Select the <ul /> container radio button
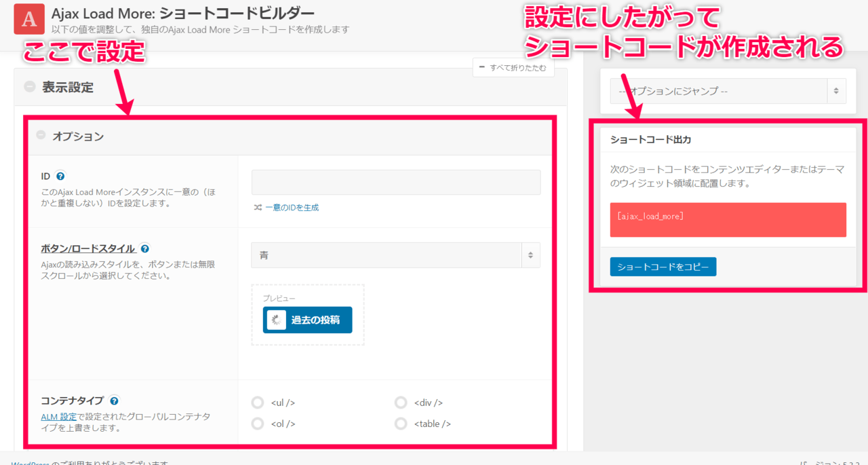Screen dimensions: 868x465 [257, 403]
